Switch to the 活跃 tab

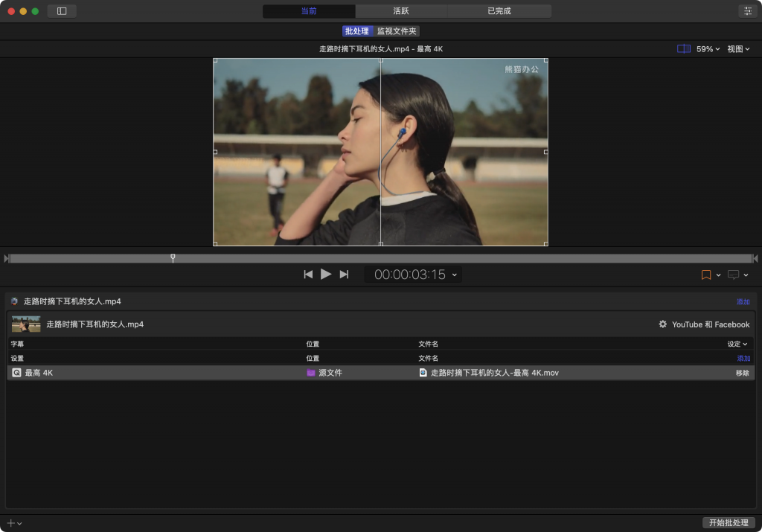pos(402,10)
